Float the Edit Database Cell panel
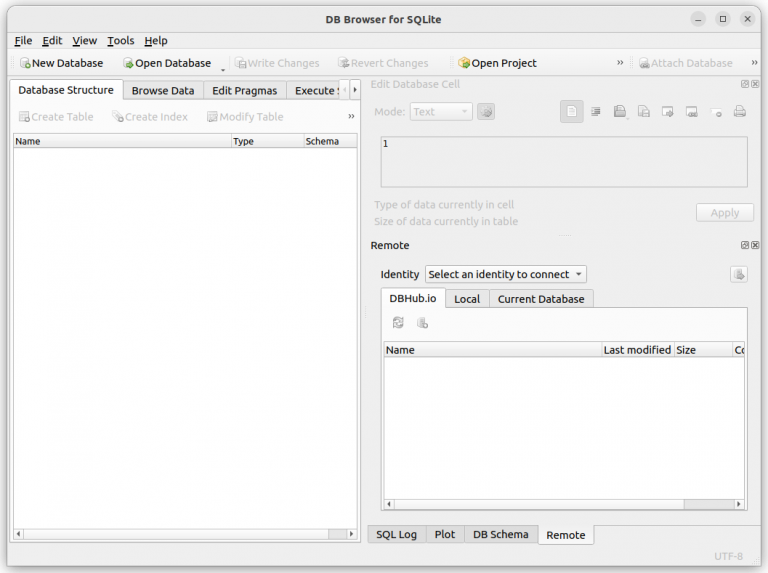Viewport: 768px width, 573px height. click(x=745, y=84)
